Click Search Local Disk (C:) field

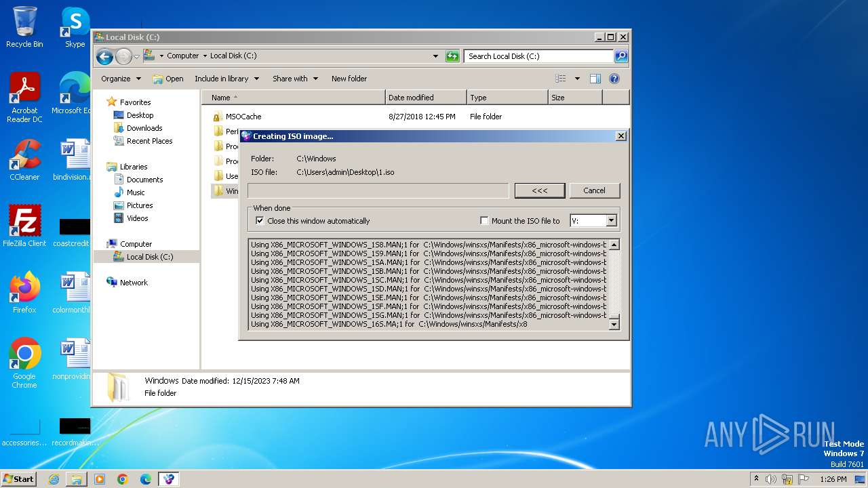[x=540, y=56]
